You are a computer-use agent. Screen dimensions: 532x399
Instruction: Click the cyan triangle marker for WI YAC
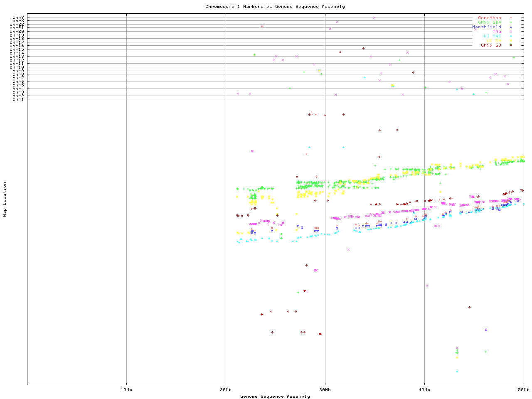[x=511, y=36]
